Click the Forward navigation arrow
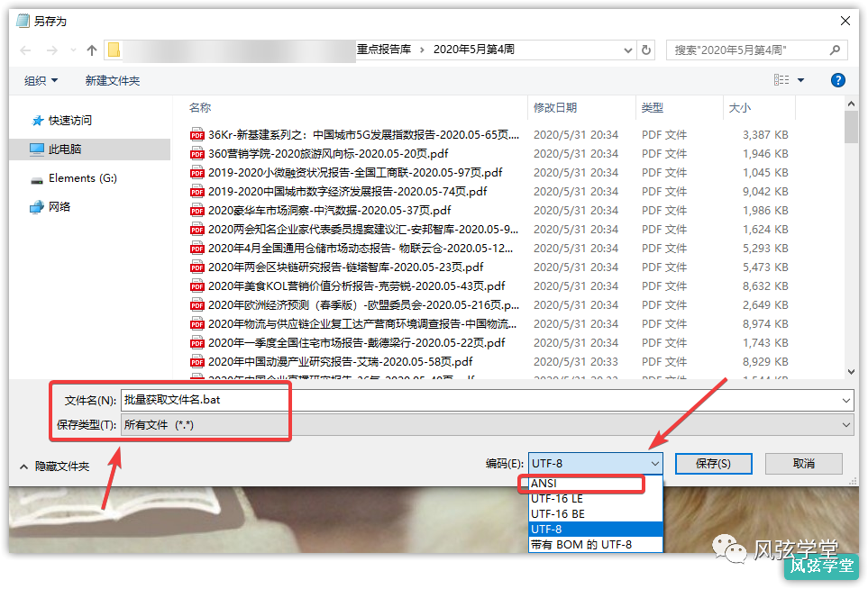Screen dimensions: 868x589 point(52,50)
